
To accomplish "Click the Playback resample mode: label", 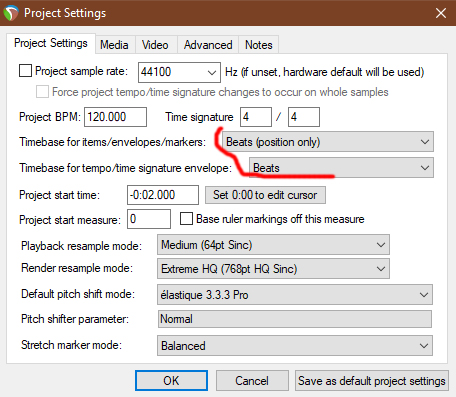I will click(81, 246).
